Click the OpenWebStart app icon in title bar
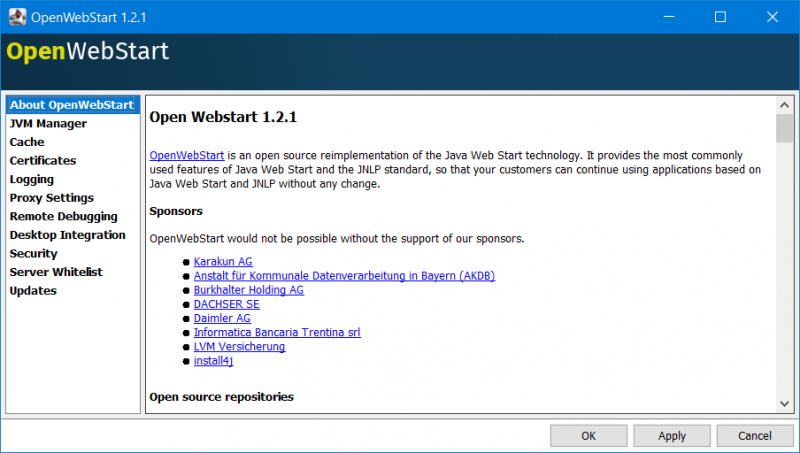Screen dimensions: 800x453 [17, 17]
